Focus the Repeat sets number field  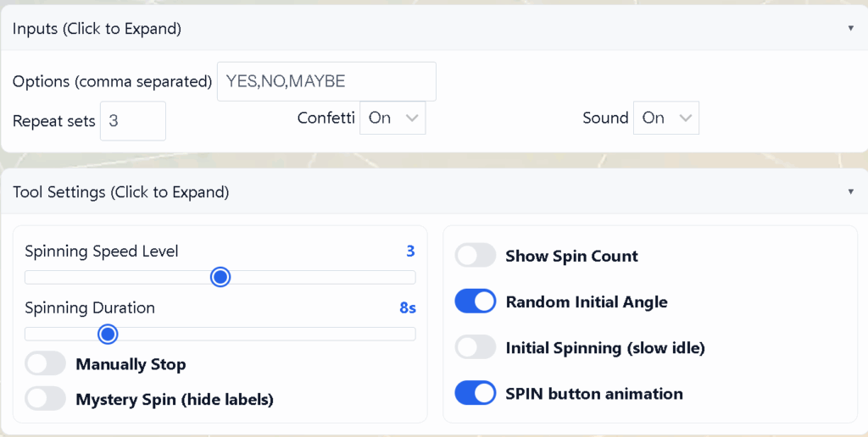132,121
